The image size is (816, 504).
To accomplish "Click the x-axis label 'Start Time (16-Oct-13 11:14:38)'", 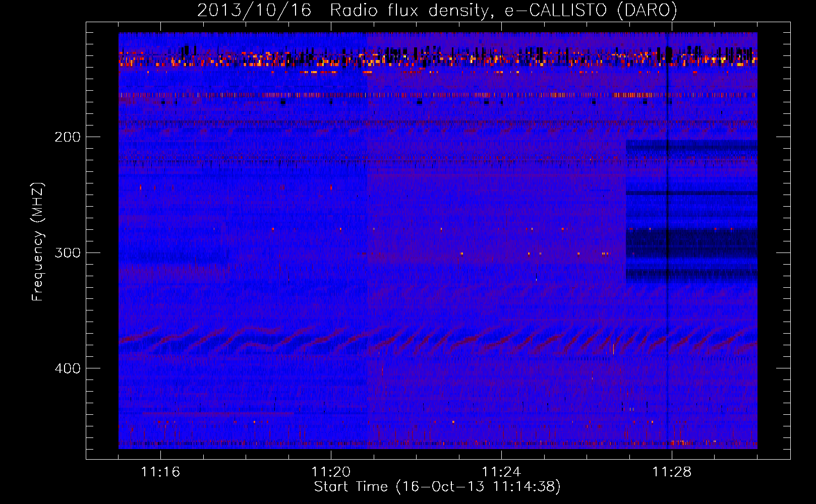I will point(437,487).
